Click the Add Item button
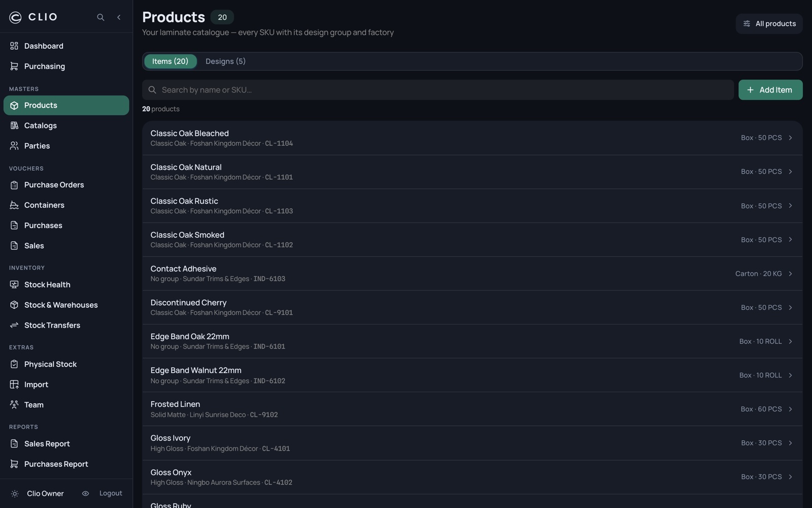The image size is (812, 508). coord(770,90)
